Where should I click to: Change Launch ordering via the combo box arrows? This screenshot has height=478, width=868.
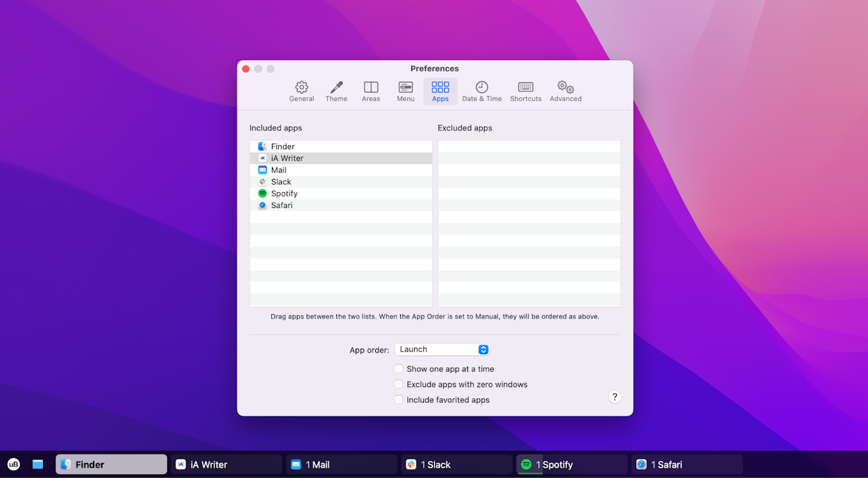tap(483, 349)
